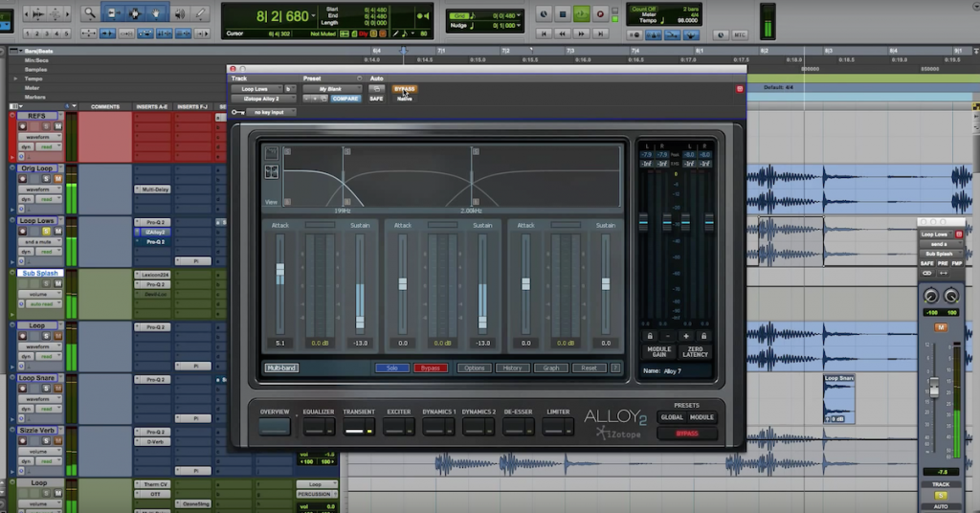Click Return to Zero transport button
Viewport: 980px width, 513px height.
[x=544, y=33]
